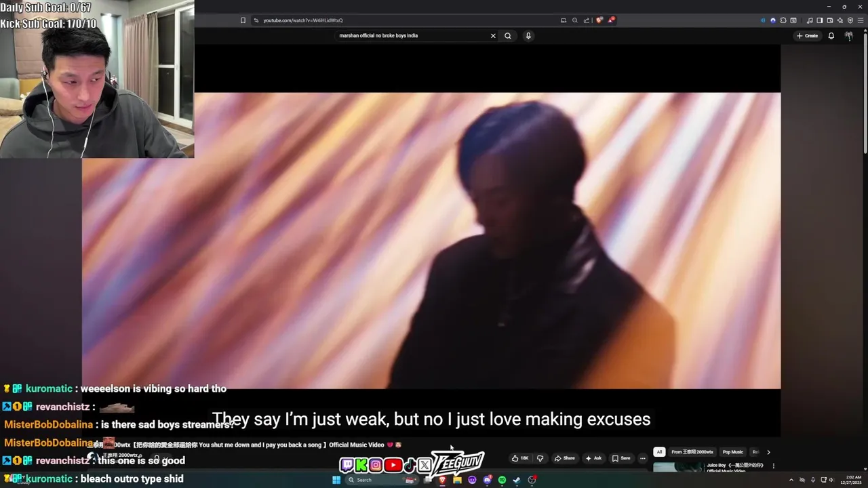The image size is (868, 488).
Task: Open site settings icon beside youtube.com URL
Action: pyautogui.click(x=256, y=20)
